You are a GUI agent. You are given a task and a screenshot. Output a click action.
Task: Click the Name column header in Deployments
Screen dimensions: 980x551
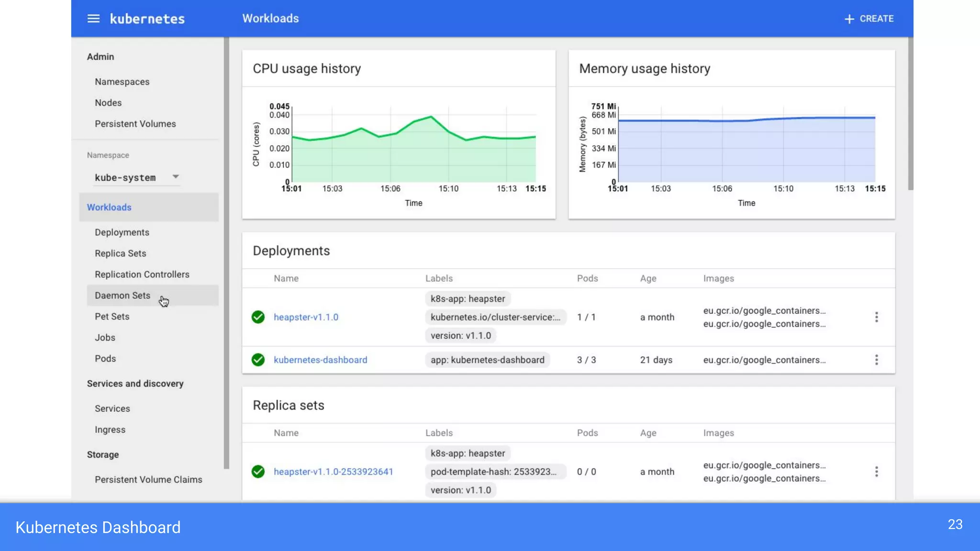point(286,278)
